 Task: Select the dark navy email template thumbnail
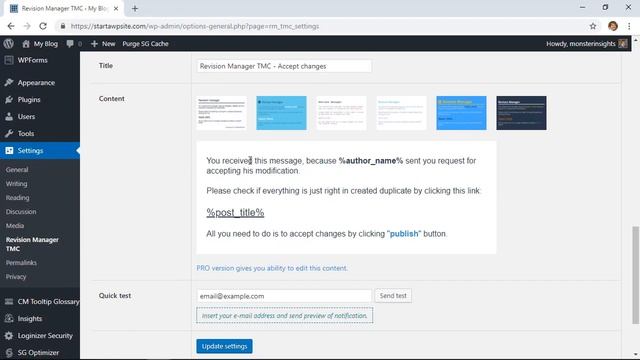pos(521,113)
